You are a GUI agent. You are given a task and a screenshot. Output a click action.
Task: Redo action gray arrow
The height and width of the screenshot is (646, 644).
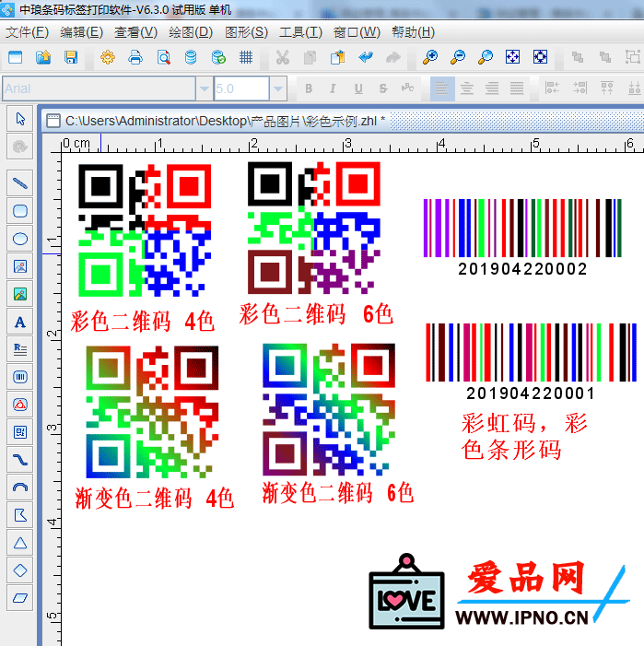[393, 57]
